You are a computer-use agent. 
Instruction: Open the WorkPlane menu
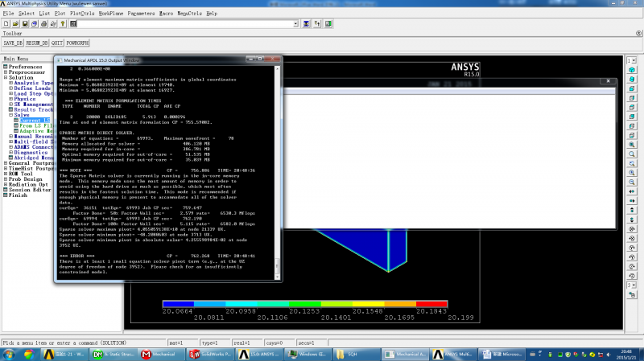[x=111, y=14]
